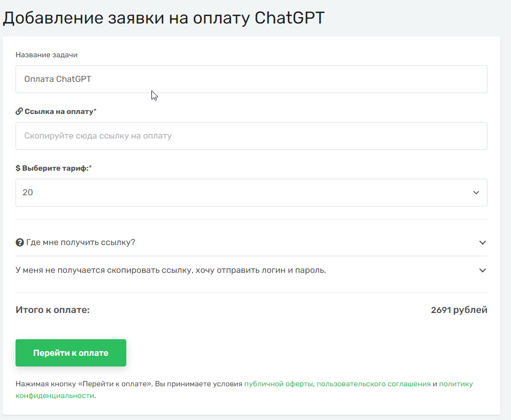The width and height of the screenshot is (511, 420).
Task: Open the "пользовательского соглашения" link
Action: 373,384
